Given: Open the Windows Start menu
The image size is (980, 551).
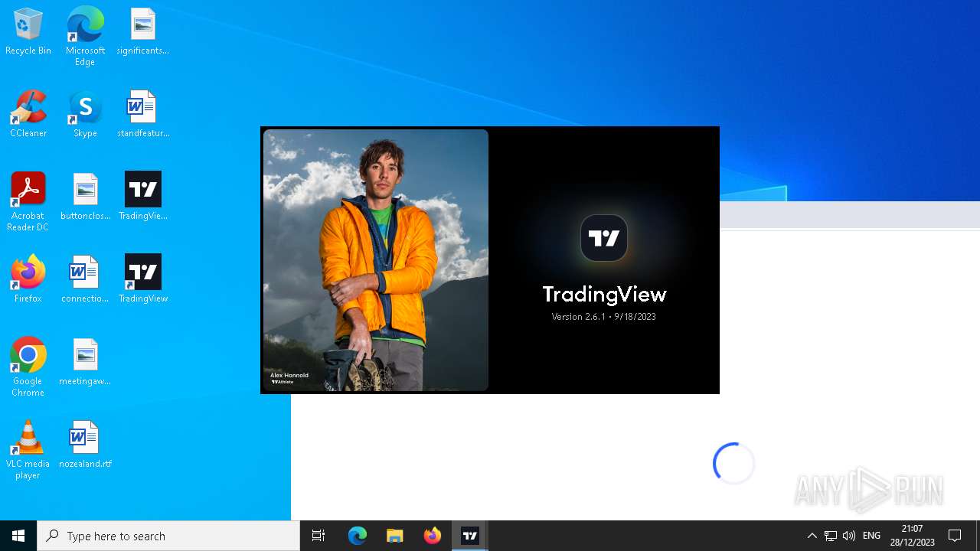Looking at the screenshot, I should pos(18,536).
